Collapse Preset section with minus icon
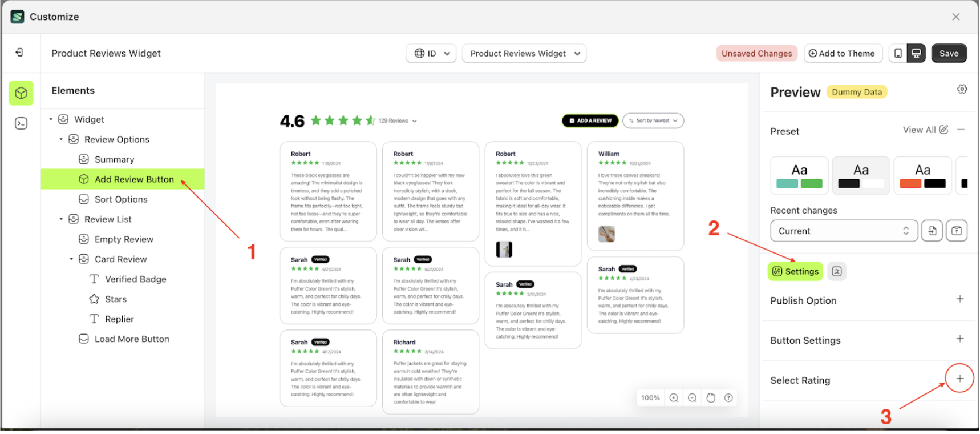Image resolution: width=980 pixels, height=434 pixels. [961, 130]
